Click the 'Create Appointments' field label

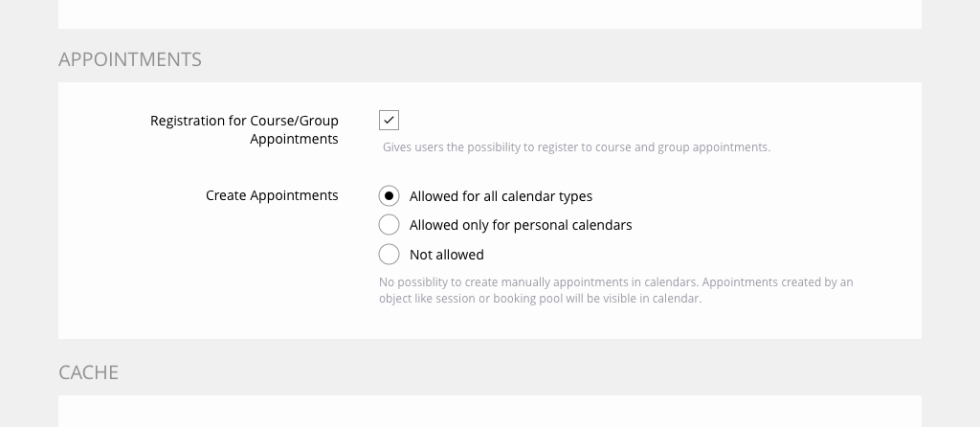272,195
